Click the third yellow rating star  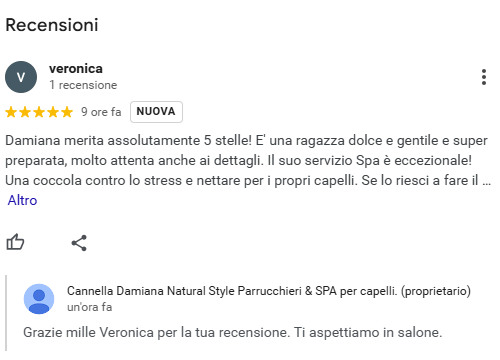coord(39,112)
